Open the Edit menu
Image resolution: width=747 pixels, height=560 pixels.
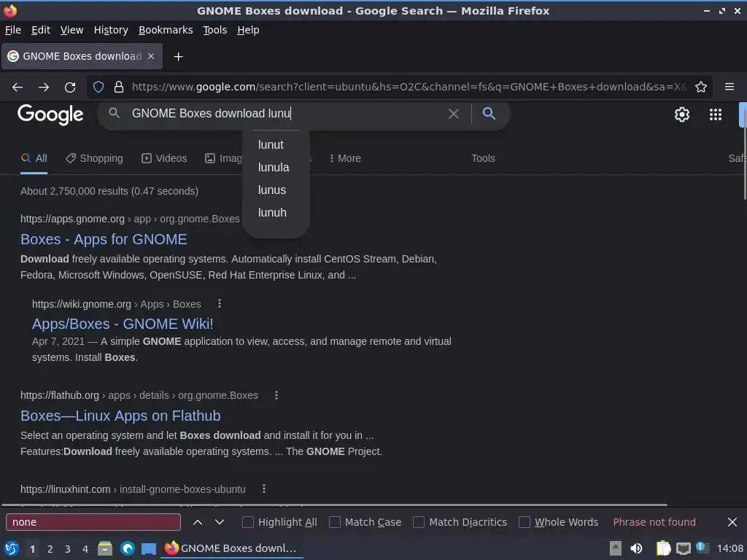41,30
